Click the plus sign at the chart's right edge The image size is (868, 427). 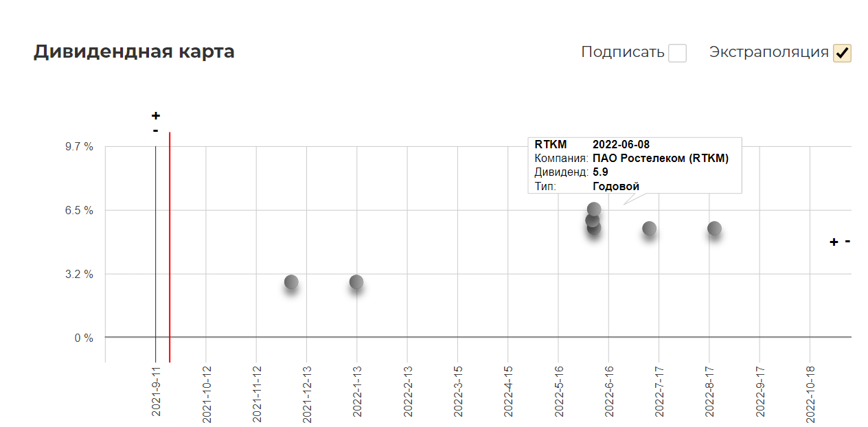pos(834,242)
